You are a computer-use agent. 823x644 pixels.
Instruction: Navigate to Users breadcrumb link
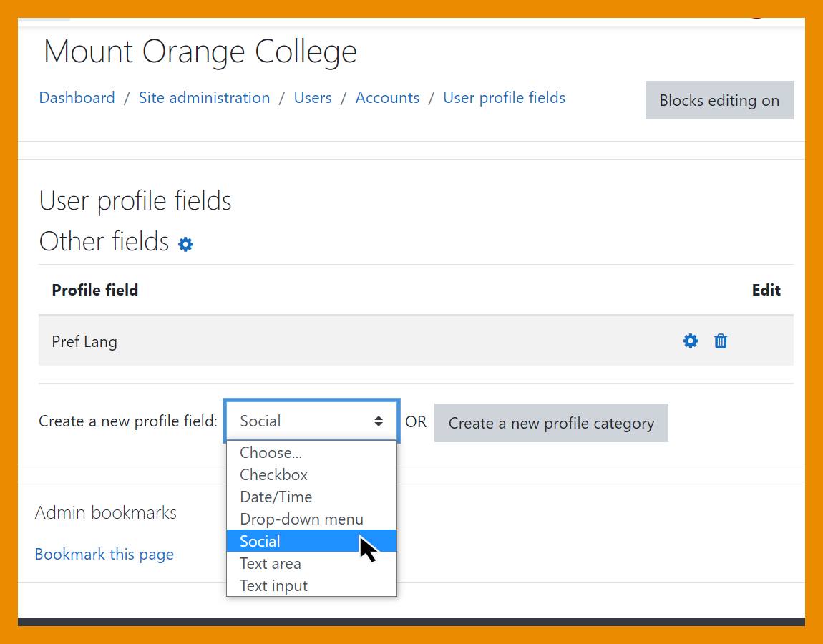coord(313,98)
